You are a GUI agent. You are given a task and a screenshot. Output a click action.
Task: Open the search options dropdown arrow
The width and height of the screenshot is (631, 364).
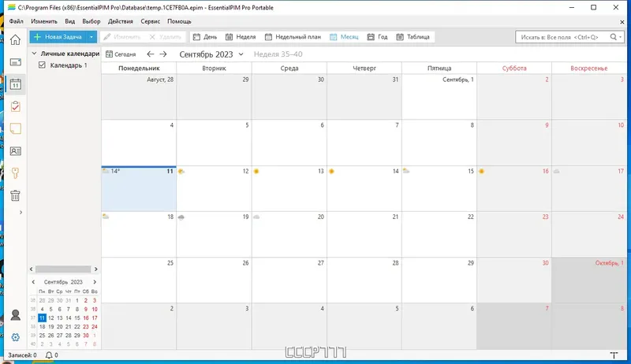click(620, 37)
